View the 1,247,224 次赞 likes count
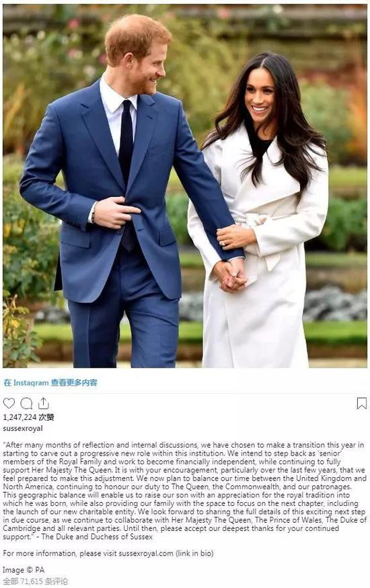The height and width of the screenshot is (588, 370). (x=28, y=417)
